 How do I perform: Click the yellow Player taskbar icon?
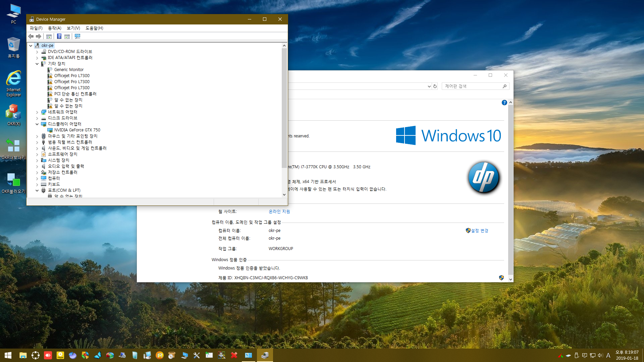(60, 355)
